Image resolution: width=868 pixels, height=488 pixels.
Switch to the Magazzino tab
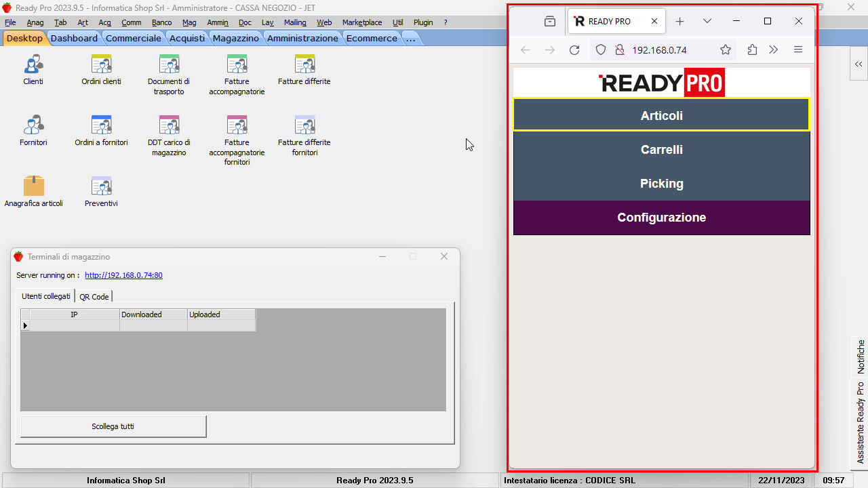coord(236,38)
